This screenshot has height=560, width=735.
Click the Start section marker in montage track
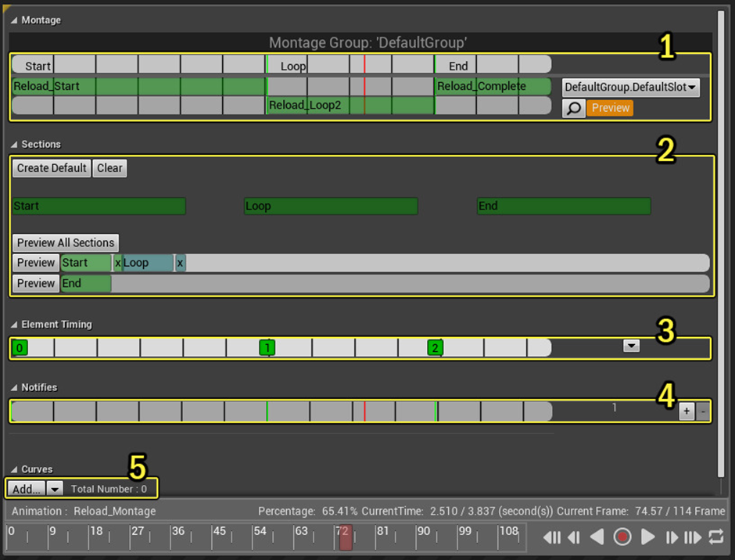click(38, 66)
